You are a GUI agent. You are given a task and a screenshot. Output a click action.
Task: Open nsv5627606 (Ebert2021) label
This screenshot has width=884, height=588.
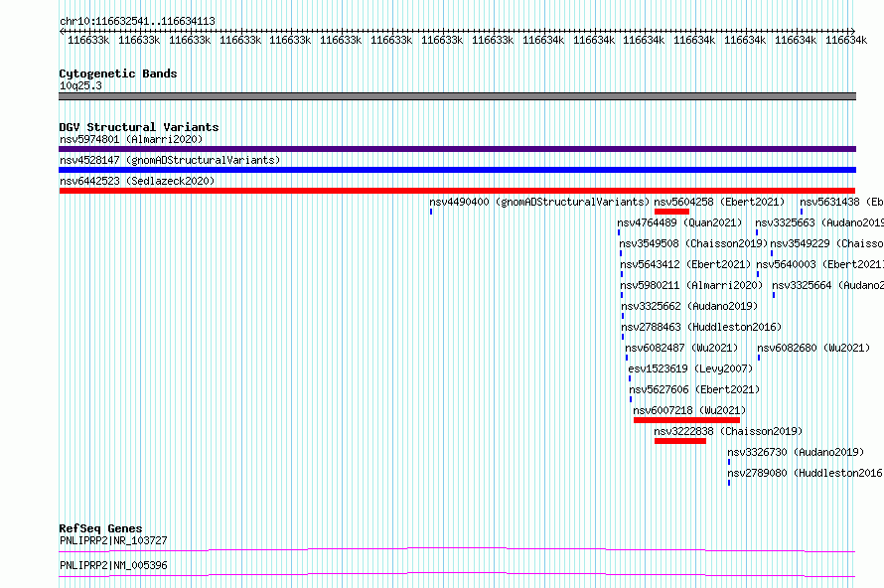pyautogui.click(x=694, y=389)
